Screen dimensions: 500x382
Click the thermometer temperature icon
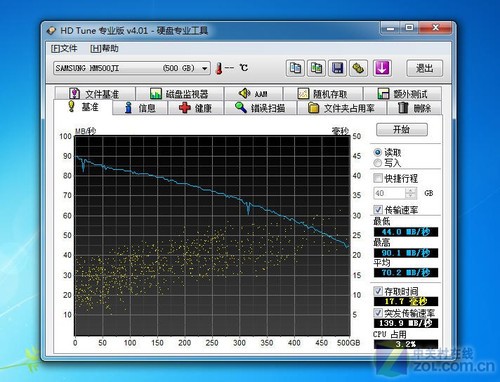click(x=219, y=69)
